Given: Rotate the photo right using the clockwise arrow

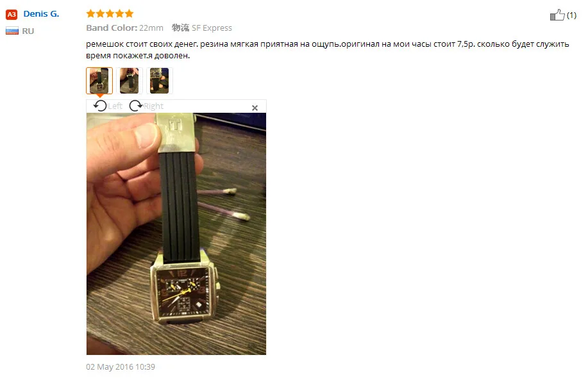Looking at the screenshot, I should pyautogui.click(x=136, y=106).
